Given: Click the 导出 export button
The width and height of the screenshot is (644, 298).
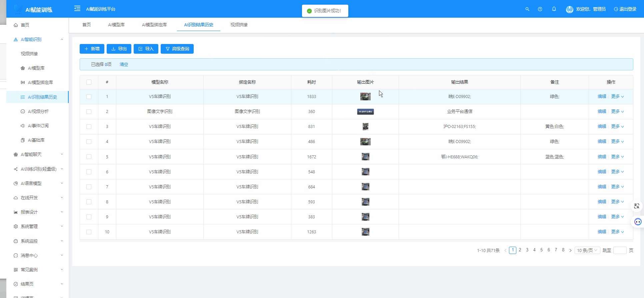Looking at the screenshot, I should pos(119,49).
